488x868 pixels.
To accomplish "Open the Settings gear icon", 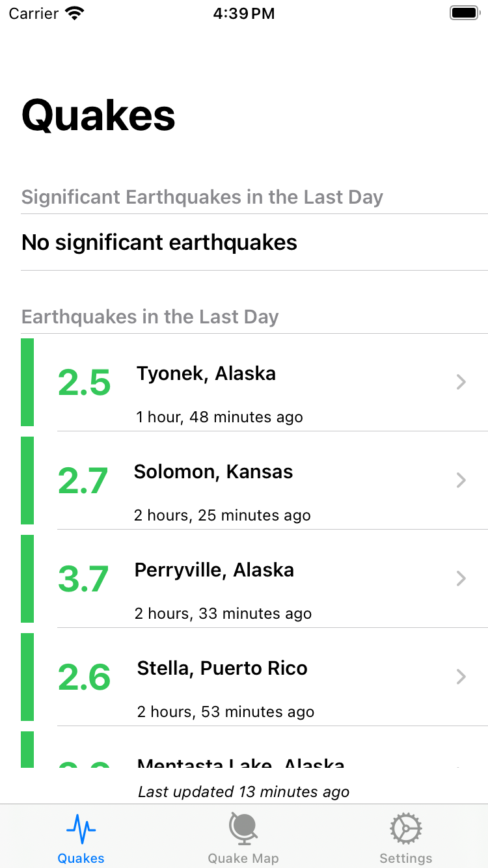I will click(406, 829).
